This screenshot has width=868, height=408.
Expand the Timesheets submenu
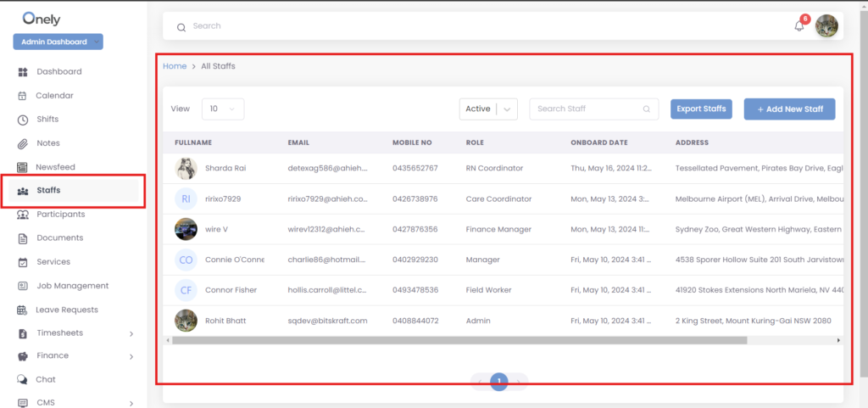pos(131,334)
